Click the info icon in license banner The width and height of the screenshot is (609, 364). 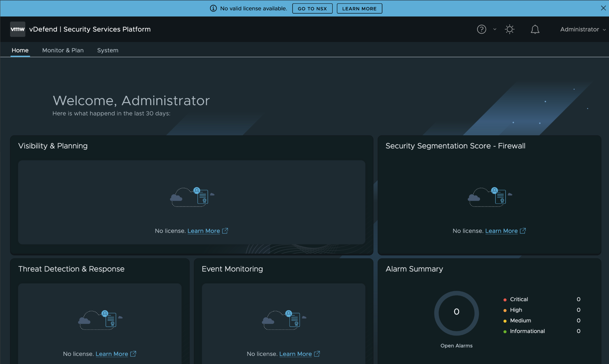(213, 8)
